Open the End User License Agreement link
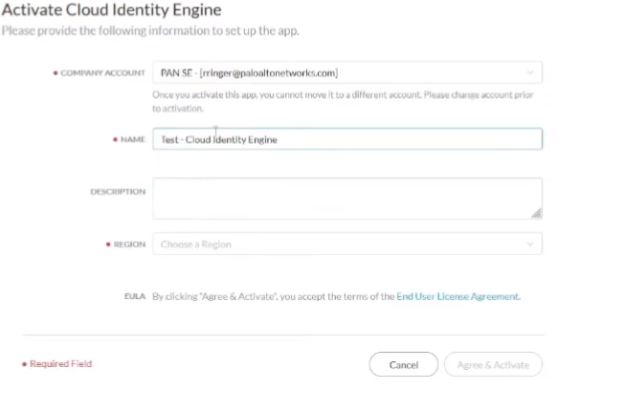 tap(458, 296)
